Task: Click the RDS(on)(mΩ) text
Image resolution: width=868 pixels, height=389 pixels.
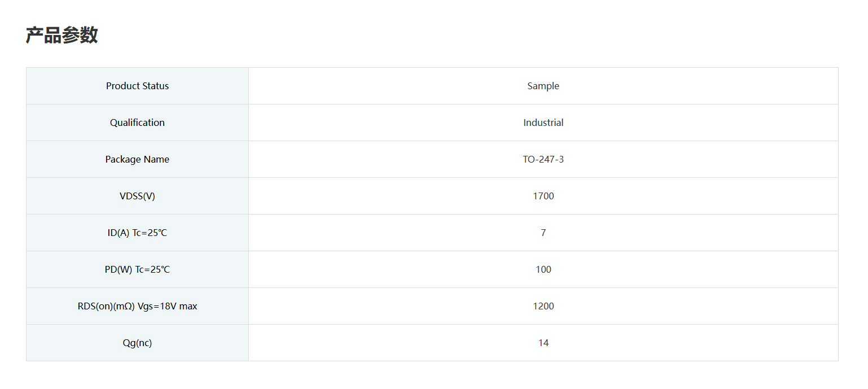Action: [106, 306]
